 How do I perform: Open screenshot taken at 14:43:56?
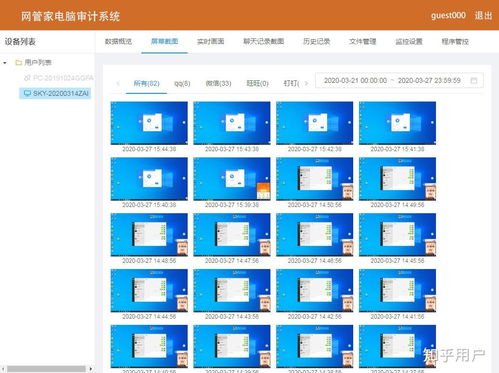click(x=232, y=291)
